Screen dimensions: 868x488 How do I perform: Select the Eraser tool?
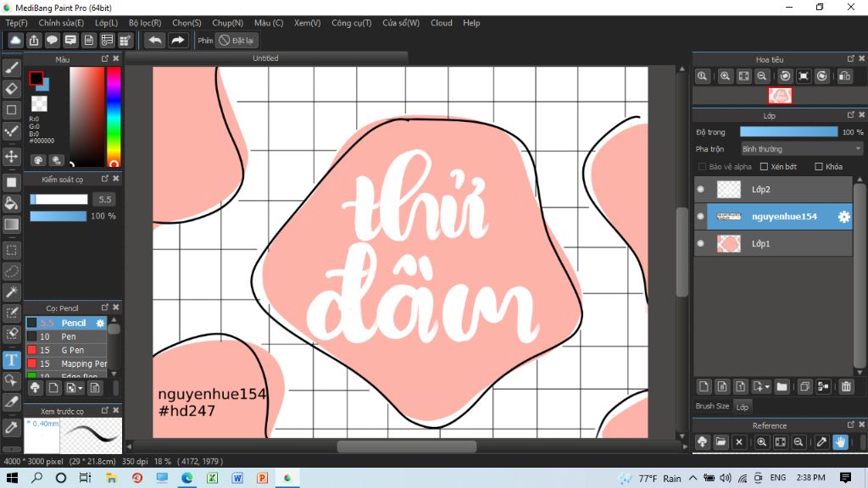click(12, 88)
